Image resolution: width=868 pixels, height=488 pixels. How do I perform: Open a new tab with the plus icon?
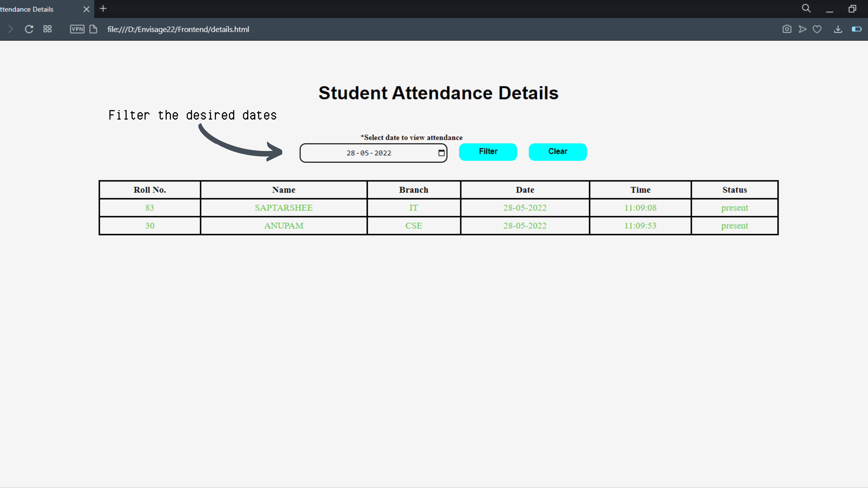pos(103,9)
